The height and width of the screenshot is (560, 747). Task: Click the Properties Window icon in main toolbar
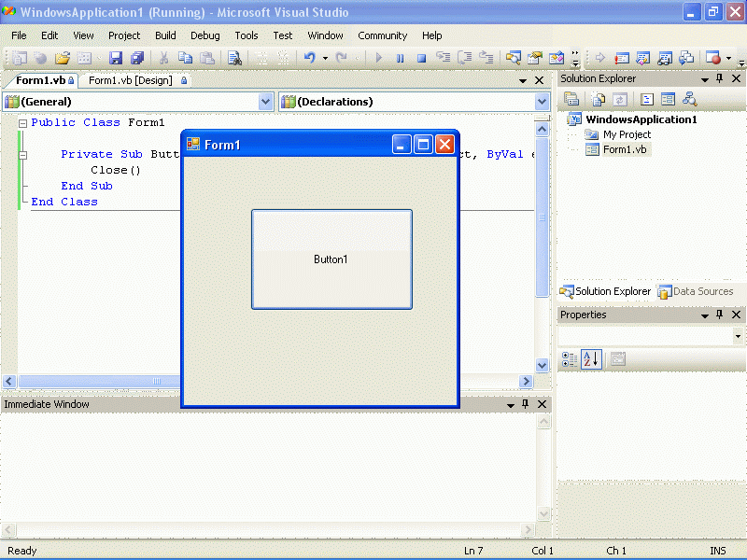point(535,58)
